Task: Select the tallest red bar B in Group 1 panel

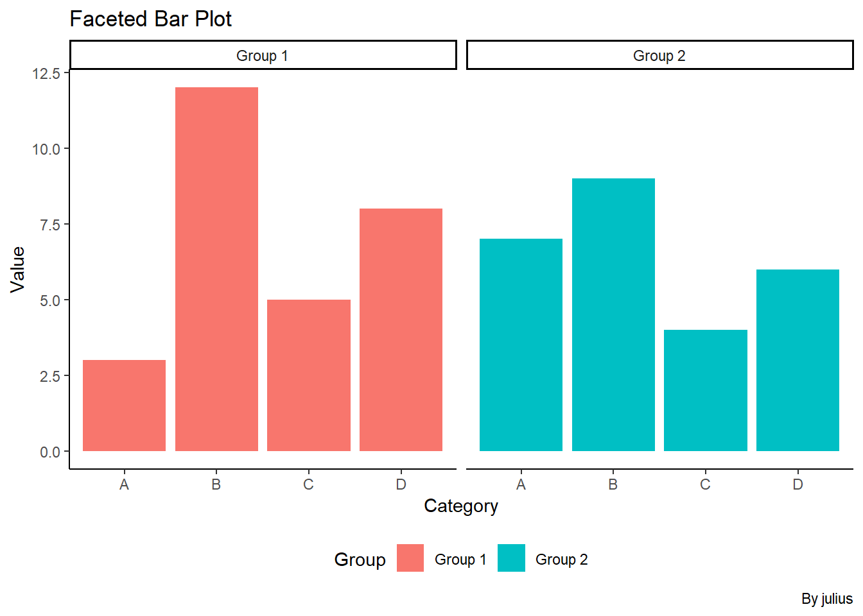Action: point(216,269)
